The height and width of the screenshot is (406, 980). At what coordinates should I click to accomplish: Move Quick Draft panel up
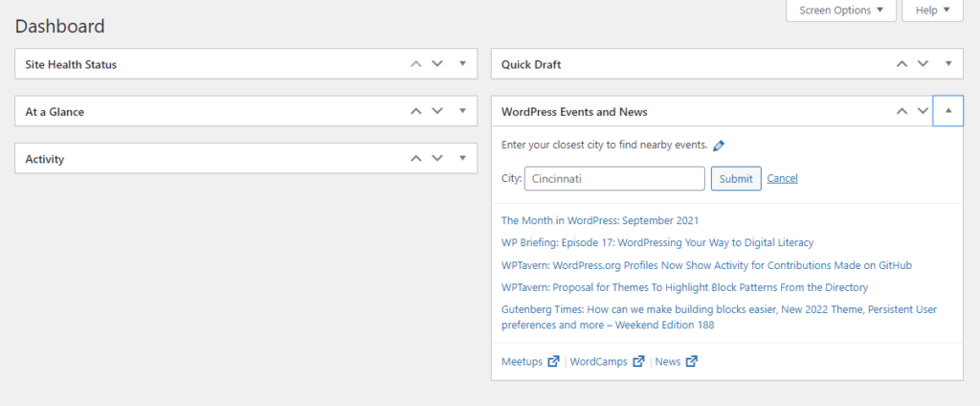pos(902,64)
